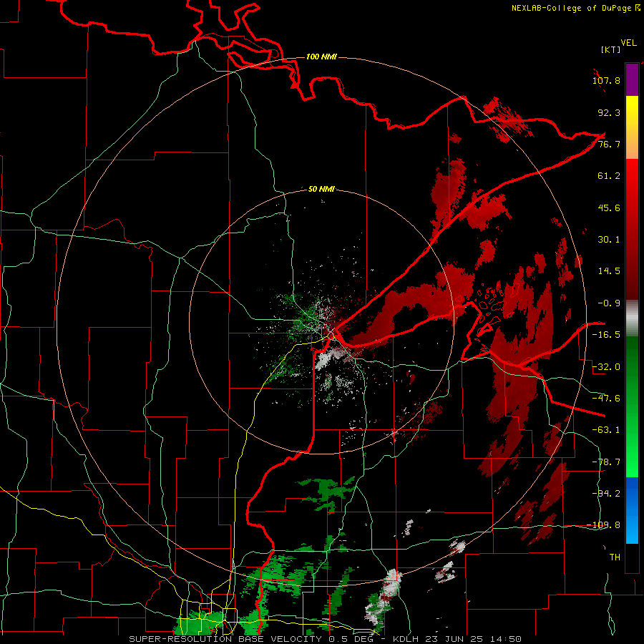644x644 pixels.
Task: Click the Super-Resolution Base Velocity caption text
Action: pos(326,639)
